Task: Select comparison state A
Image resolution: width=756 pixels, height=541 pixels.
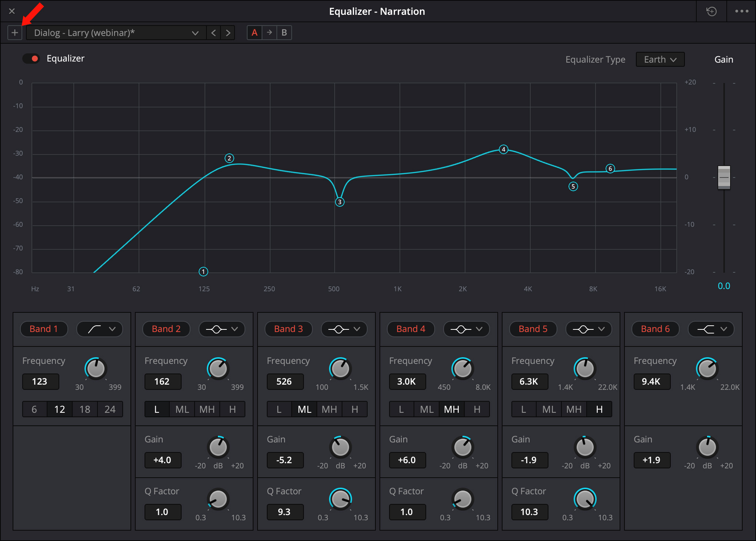Action: click(255, 33)
